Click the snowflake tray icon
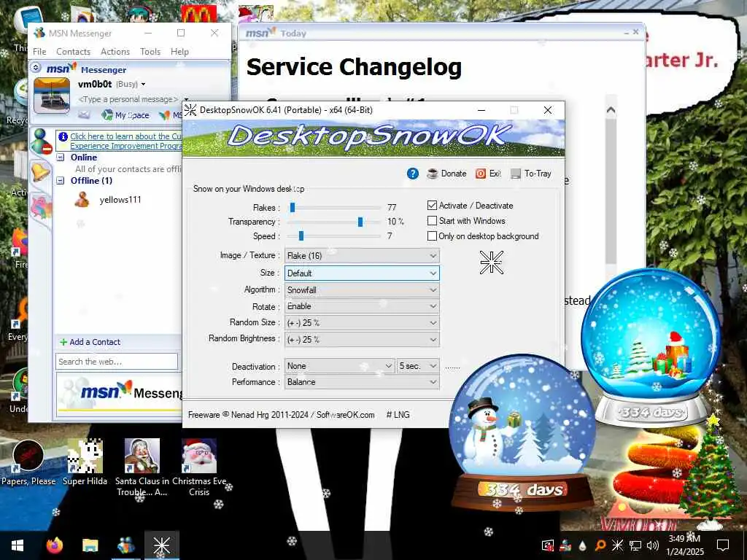This screenshot has height=560, width=747. point(617,545)
